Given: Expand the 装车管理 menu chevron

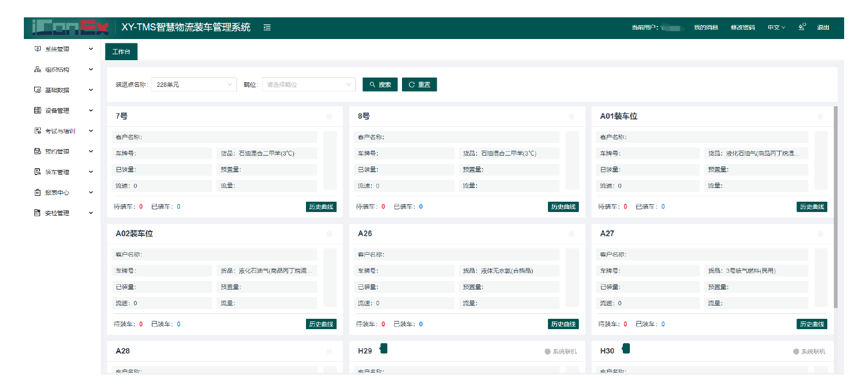Looking at the screenshot, I should [x=91, y=172].
